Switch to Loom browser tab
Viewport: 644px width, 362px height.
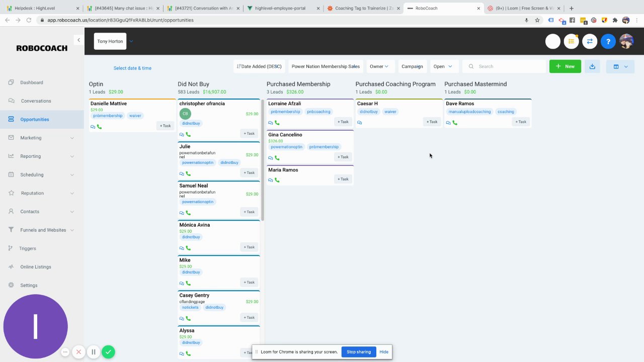tap(524, 8)
